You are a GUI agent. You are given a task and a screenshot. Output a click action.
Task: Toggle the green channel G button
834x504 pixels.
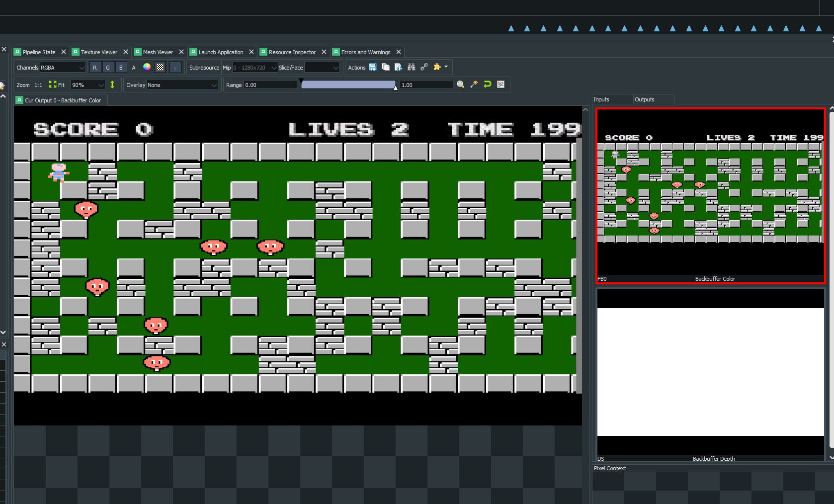click(x=108, y=68)
